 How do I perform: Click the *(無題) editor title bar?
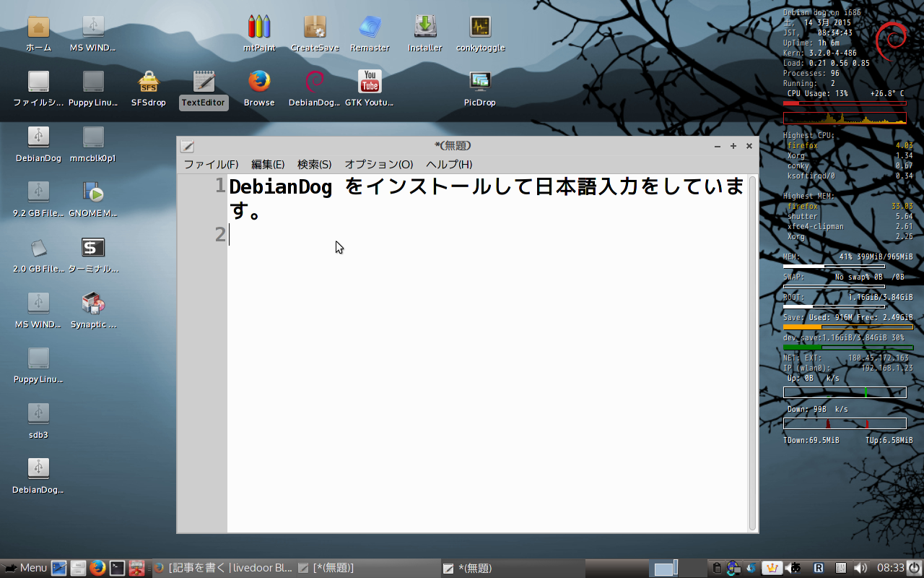tap(453, 145)
